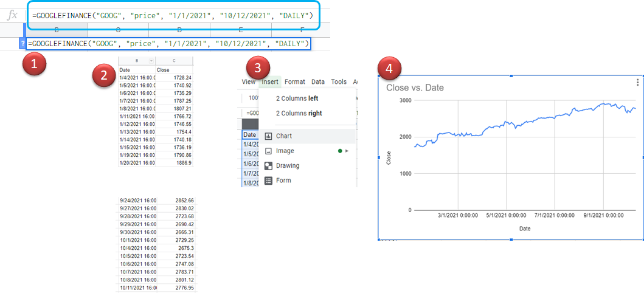644x293 pixels.
Task: Click the 1787.25 close value
Action: click(183, 101)
